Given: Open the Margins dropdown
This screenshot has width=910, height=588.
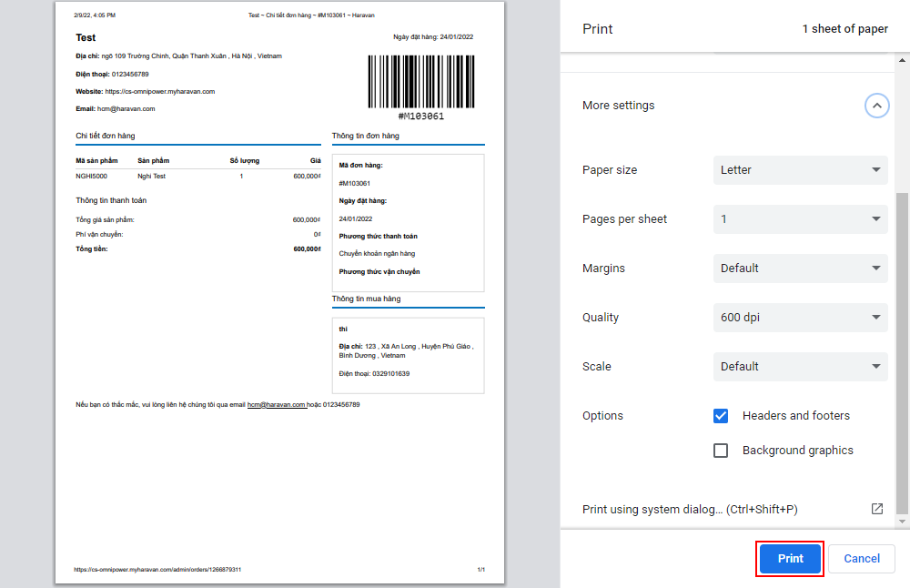Looking at the screenshot, I should 801,269.
